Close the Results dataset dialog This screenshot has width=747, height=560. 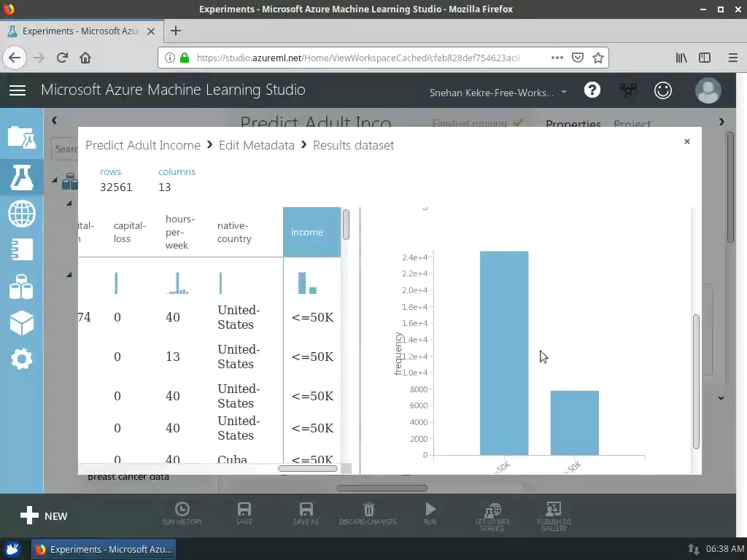687,141
